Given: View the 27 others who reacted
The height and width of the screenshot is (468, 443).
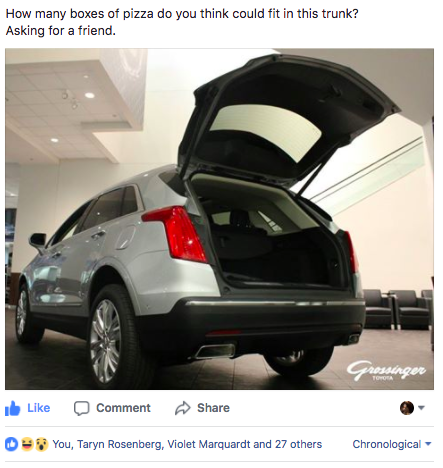Looking at the screenshot, I should 298,444.
